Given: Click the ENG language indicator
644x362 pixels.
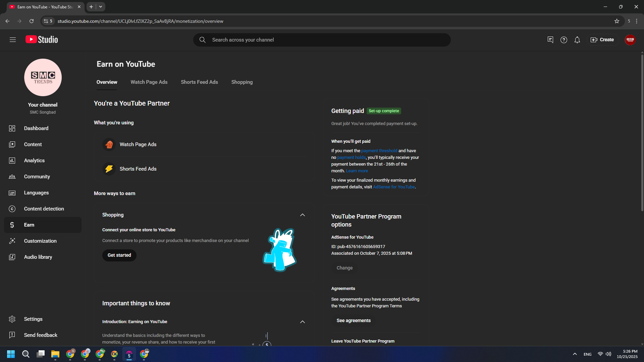Looking at the screenshot, I should [x=588, y=354].
